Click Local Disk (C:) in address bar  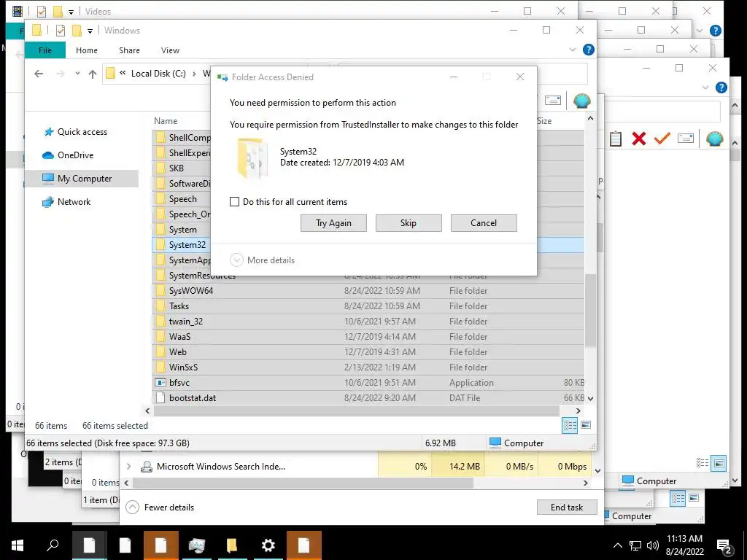tap(158, 74)
